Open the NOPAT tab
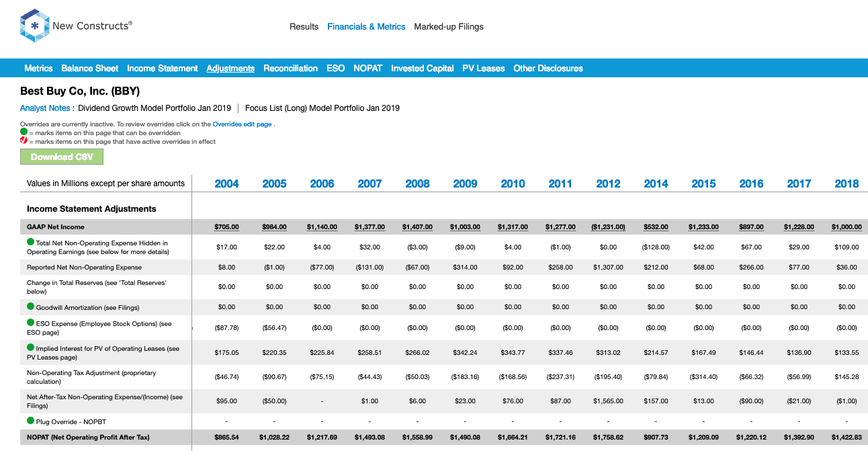Screen dimensions: 868x451 pos(368,68)
